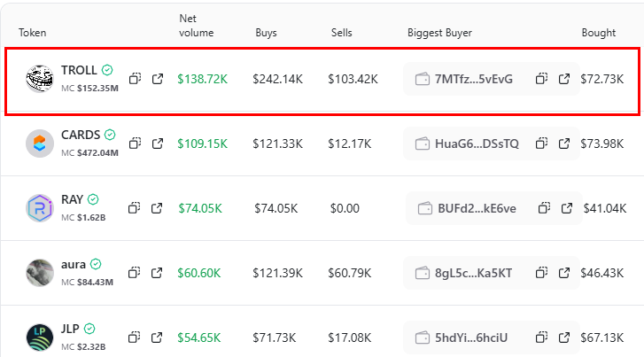The image size is (644, 357).
Task: Copy wallet address 7MTfz...5vEvG
Action: (x=542, y=79)
